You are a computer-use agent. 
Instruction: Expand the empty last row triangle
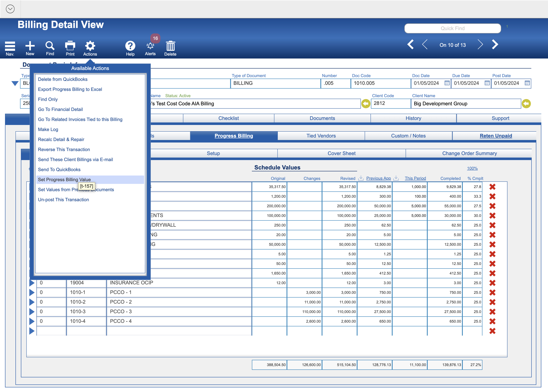[x=32, y=331]
